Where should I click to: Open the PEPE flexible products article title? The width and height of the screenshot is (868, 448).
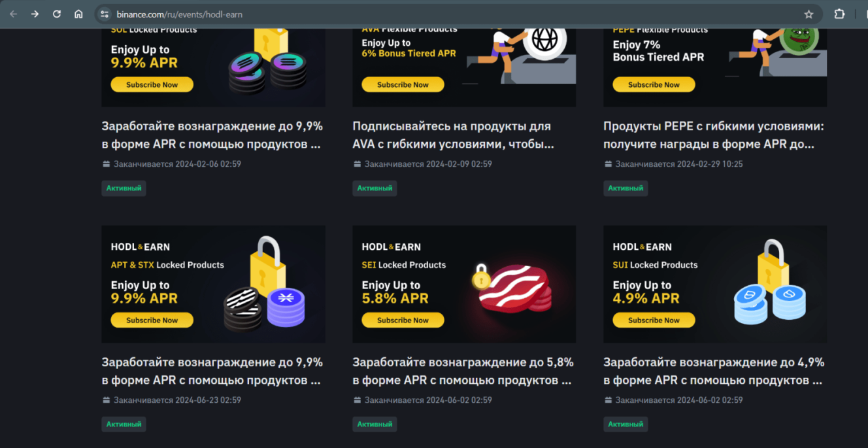713,135
